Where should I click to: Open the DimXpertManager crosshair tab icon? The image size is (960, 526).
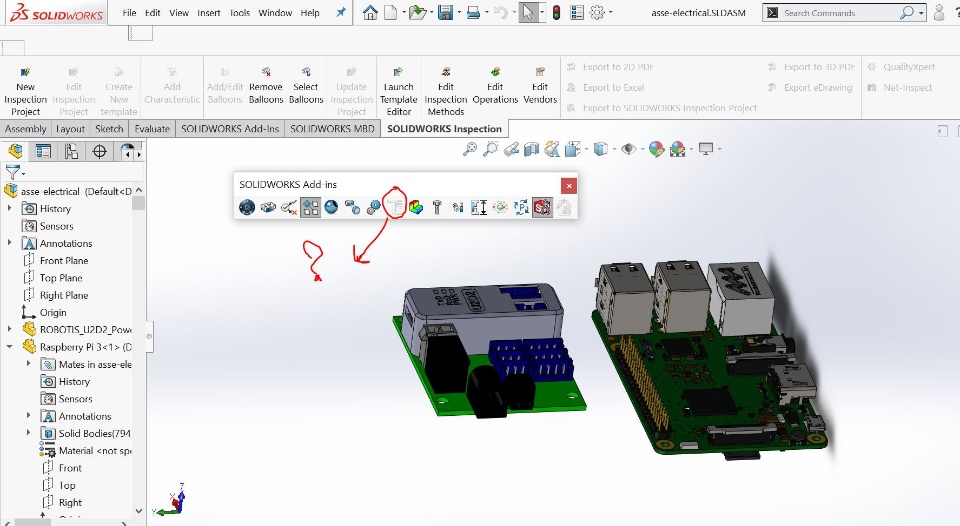99,151
